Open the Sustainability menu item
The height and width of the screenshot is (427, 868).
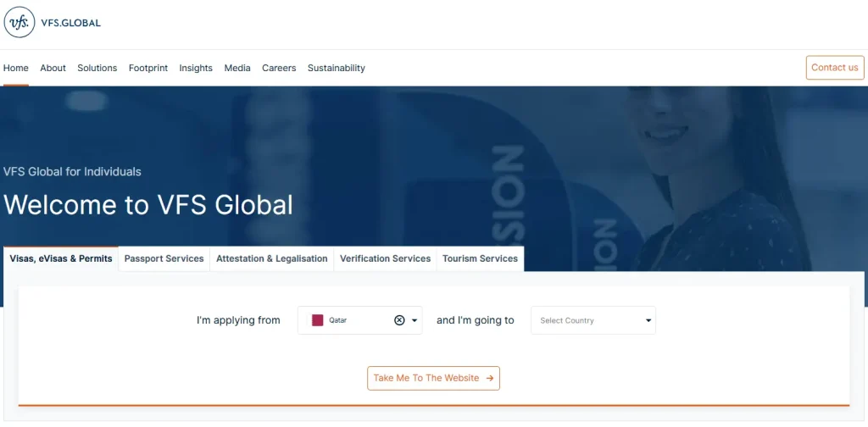tap(337, 68)
